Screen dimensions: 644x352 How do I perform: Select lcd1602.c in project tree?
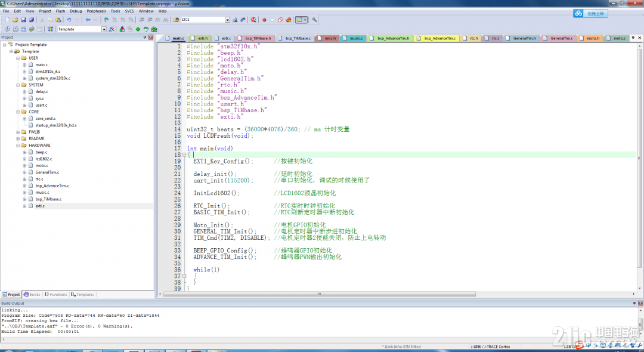[44, 159]
